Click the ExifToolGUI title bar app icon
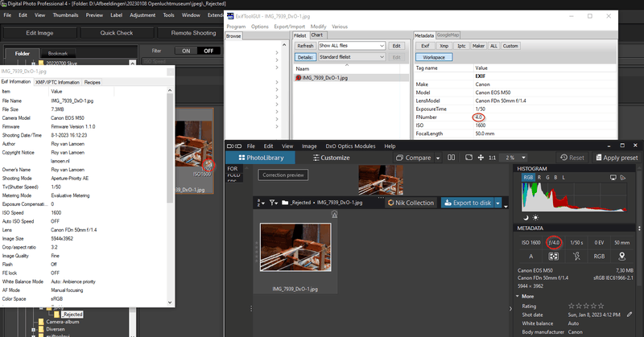Image resolution: width=644 pixels, height=337 pixels. point(230,16)
